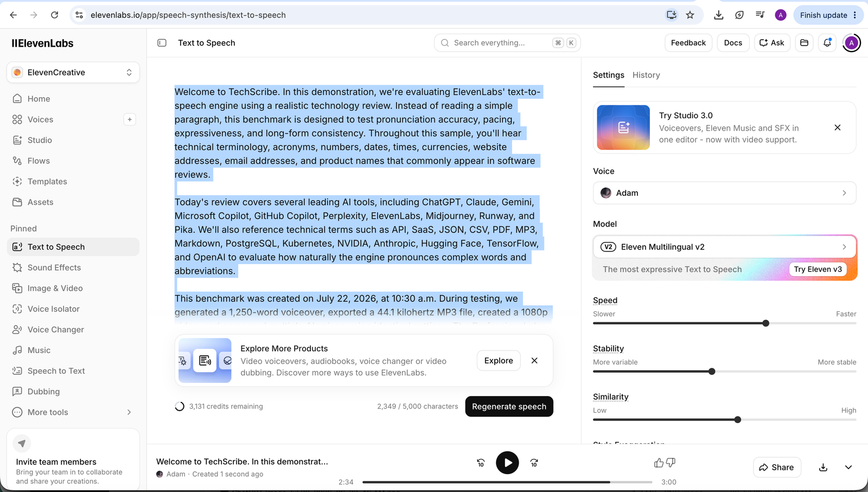Play the generated audio
The height and width of the screenshot is (492, 868).
pos(507,463)
